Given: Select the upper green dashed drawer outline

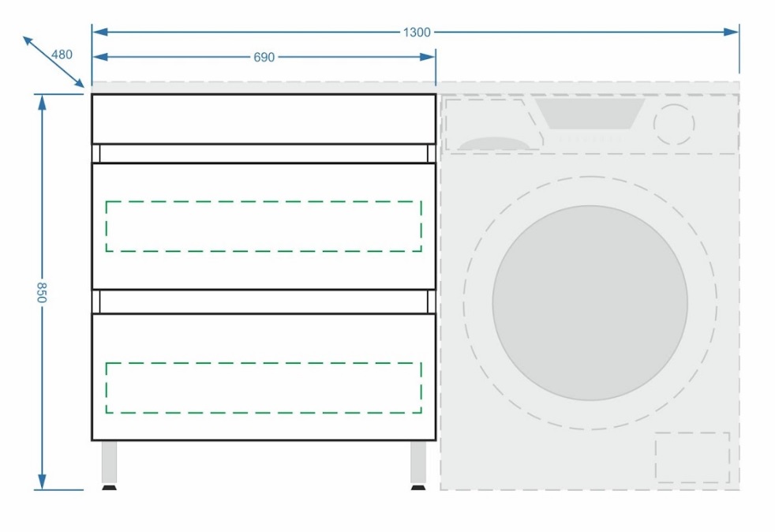Looking at the screenshot, I should tap(264, 227).
